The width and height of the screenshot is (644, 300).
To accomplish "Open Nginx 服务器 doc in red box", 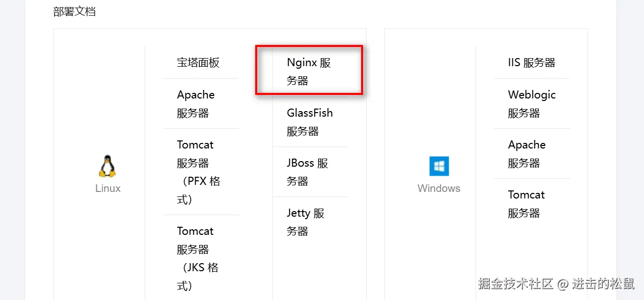I will (308, 71).
